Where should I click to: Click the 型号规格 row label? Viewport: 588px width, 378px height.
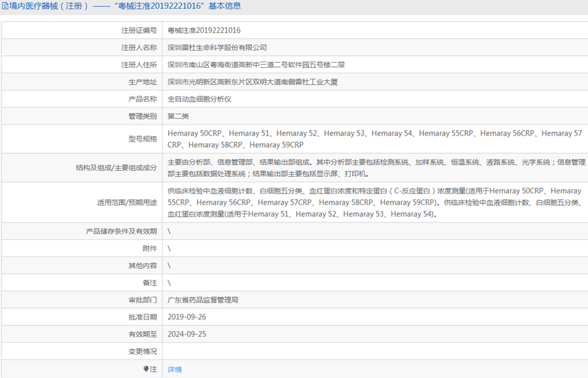tap(143, 139)
